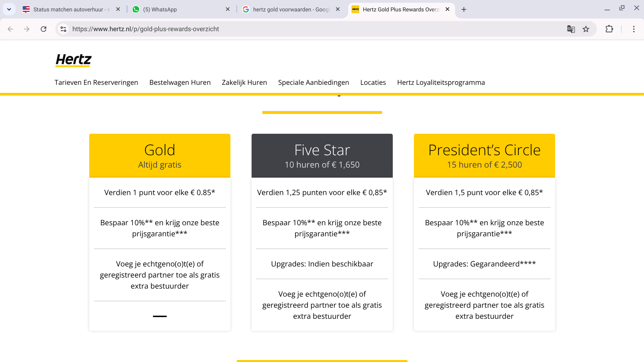Switch to hertz gold voorwaarden Google tab
The image size is (644, 362).
point(288,9)
